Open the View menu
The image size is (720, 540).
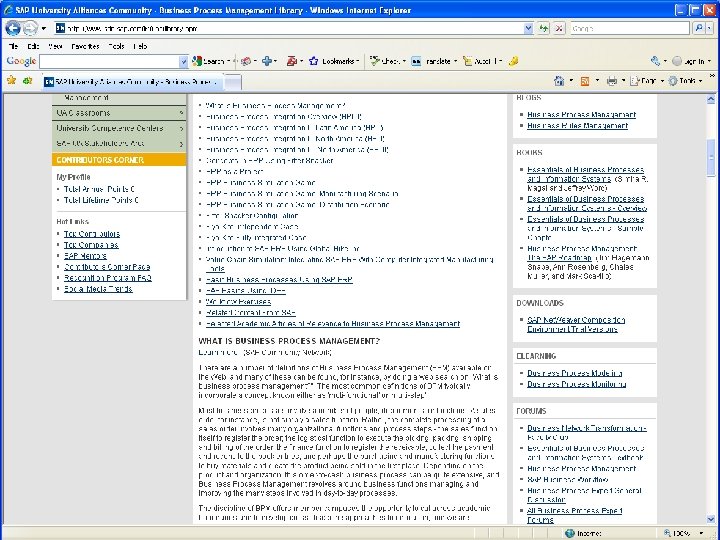point(55,46)
